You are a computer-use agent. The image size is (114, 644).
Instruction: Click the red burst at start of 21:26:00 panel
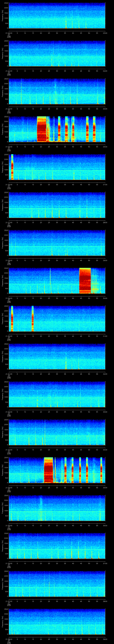(x=12, y=167)
